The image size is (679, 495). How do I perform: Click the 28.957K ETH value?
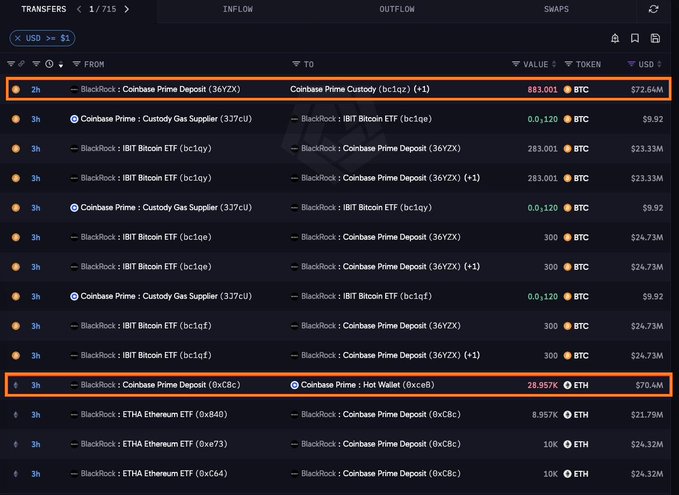click(x=542, y=385)
